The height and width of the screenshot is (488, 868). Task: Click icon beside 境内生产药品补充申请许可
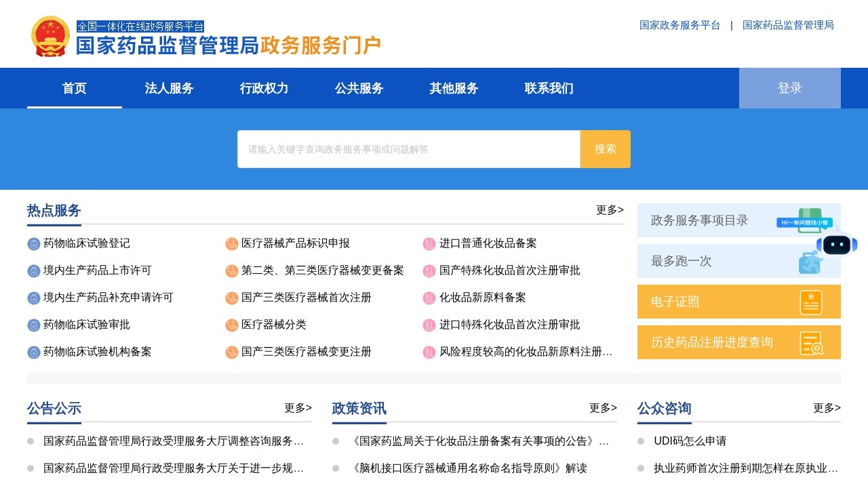[x=34, y=298]
